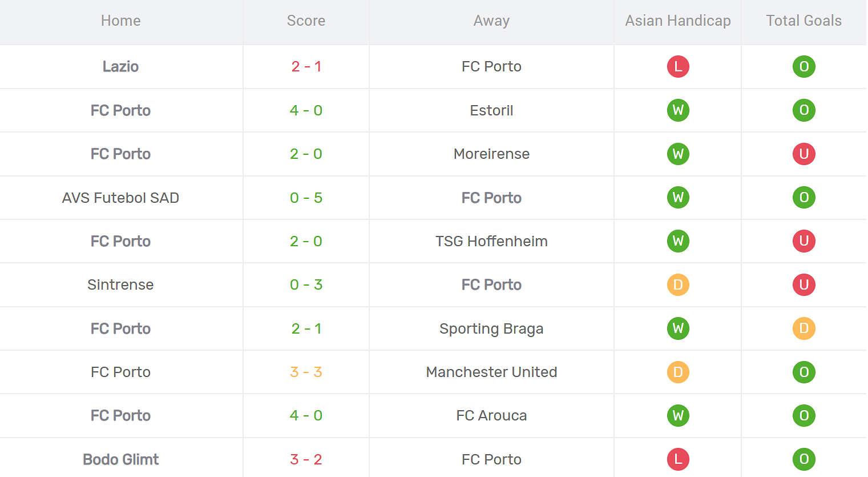Open the 0 - 5 score result
Image resolution: width=868 pixels, height=477 pixels.
point(306,198)
